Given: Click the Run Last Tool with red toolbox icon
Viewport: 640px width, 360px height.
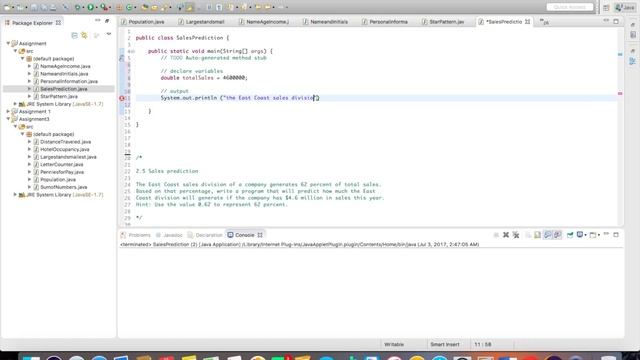Looking at the screenshot, I should [104, 7].
